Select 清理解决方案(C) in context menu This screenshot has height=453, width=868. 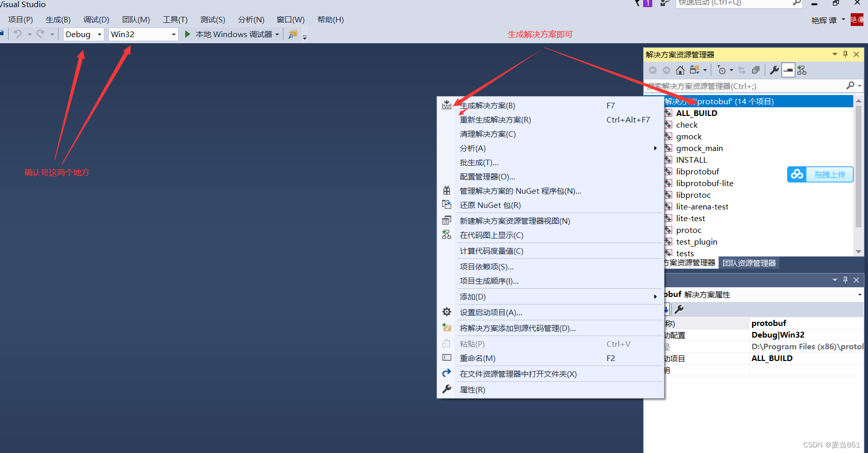[x=551, y=134]
